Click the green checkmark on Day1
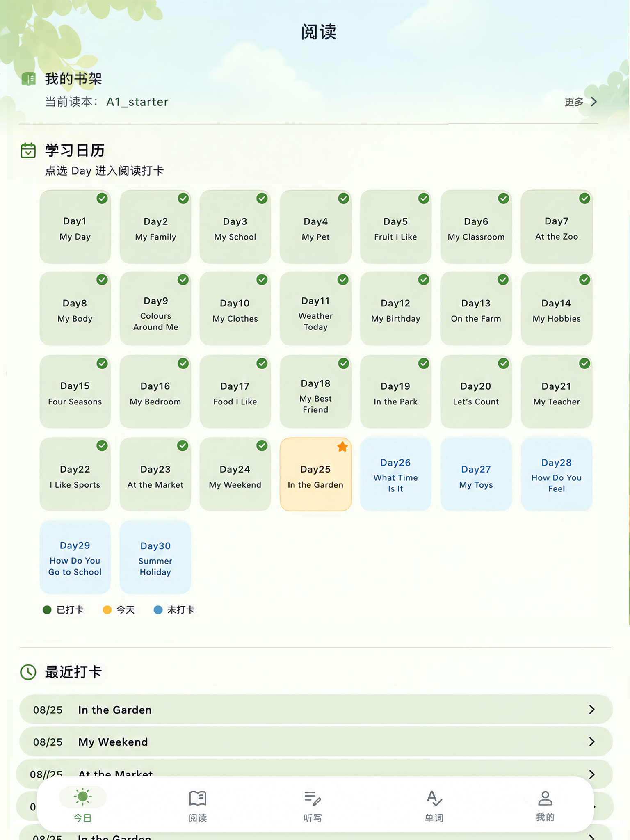The image size is (630, 840). (x=102, y=199)
